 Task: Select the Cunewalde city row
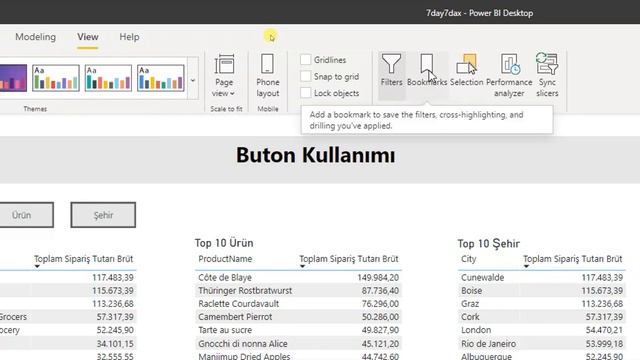point(542,278)
